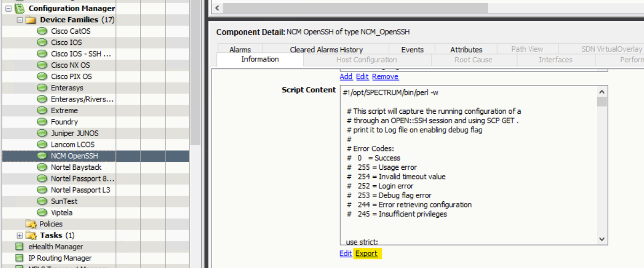
Task: Select IP Routing Manager in the tree
Action: [60, 258]
